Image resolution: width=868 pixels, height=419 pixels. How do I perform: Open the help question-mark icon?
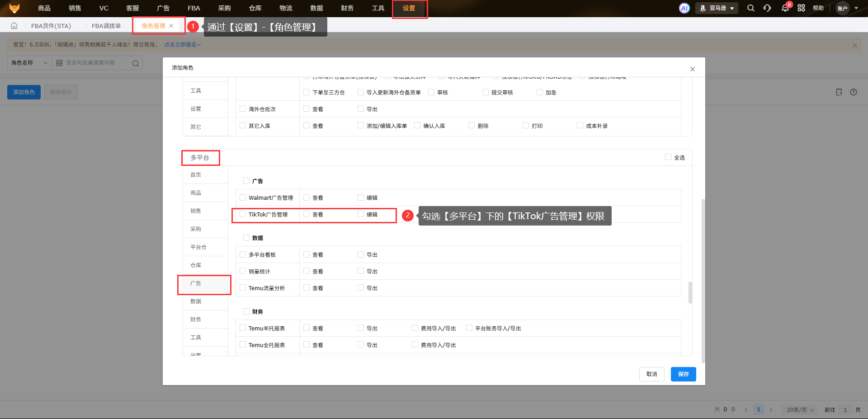pyautogui.click(x=854, y=92)
